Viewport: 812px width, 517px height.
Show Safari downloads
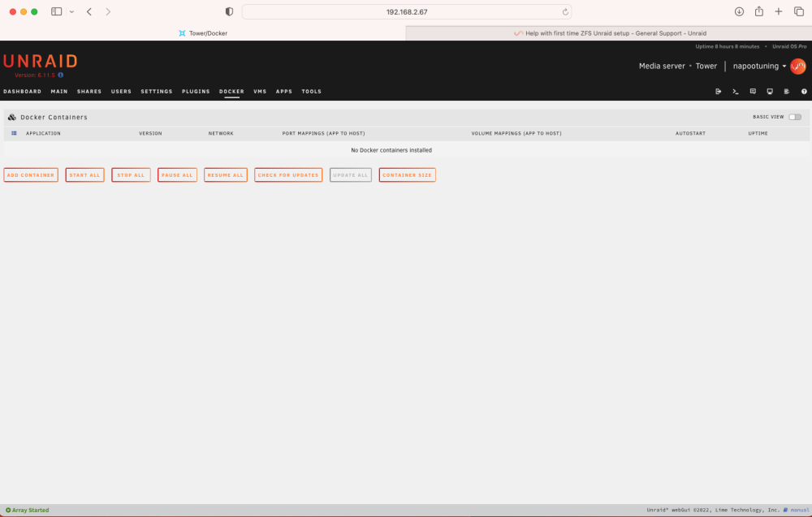pyautogui.click(x=739, y=11)
